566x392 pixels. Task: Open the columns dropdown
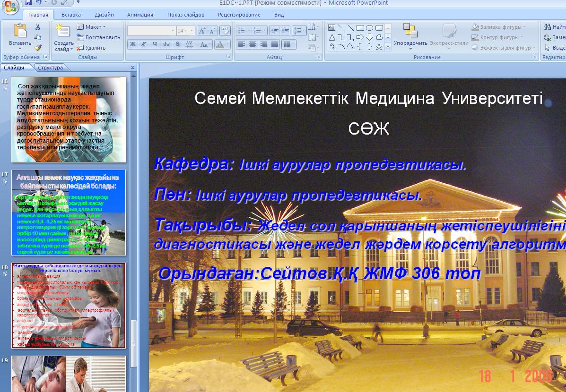click(x=289, y=44)
